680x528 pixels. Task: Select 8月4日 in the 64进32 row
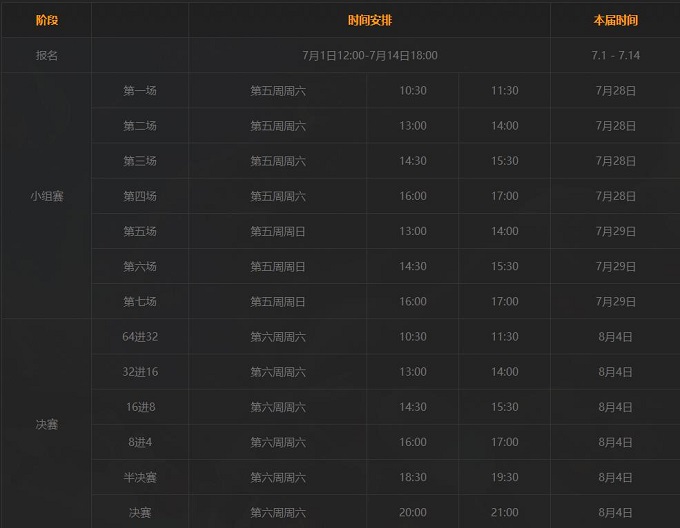[615, 336]
